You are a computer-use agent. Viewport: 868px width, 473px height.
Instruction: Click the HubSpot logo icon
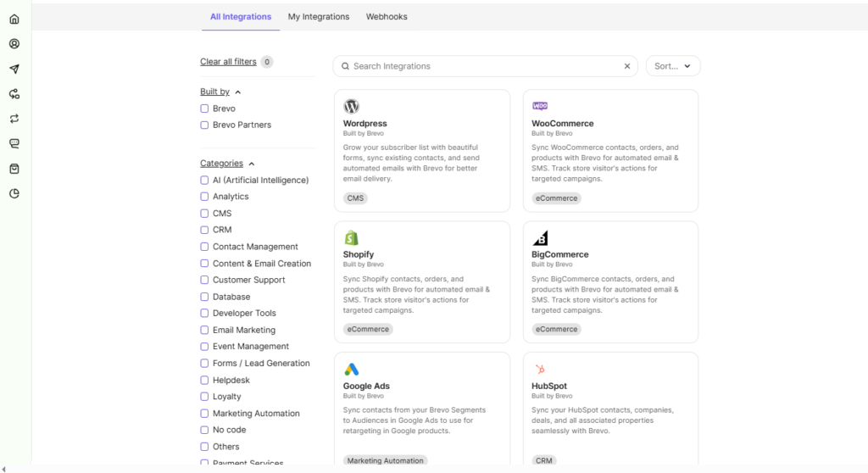pyautogui.click(x=540, y=369)
